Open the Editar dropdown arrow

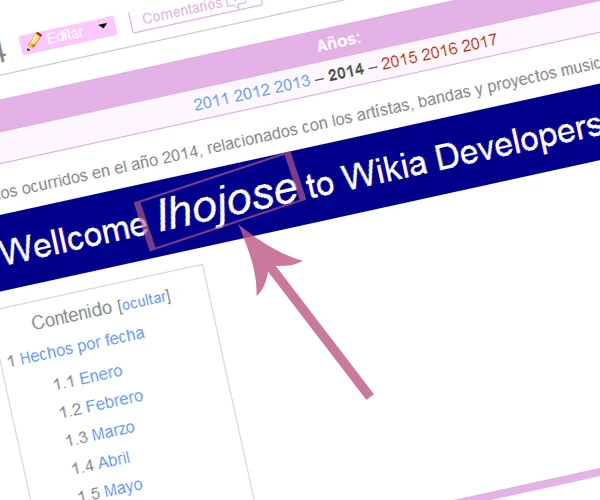pos(103,26)
